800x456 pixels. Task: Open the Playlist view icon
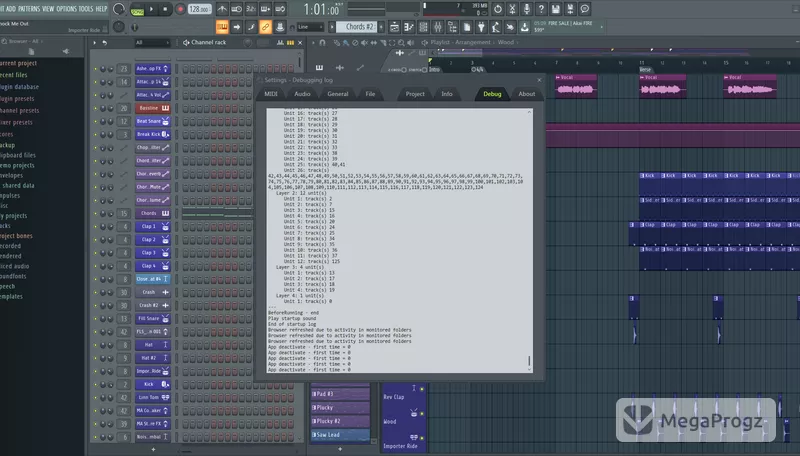click(394, 27)
